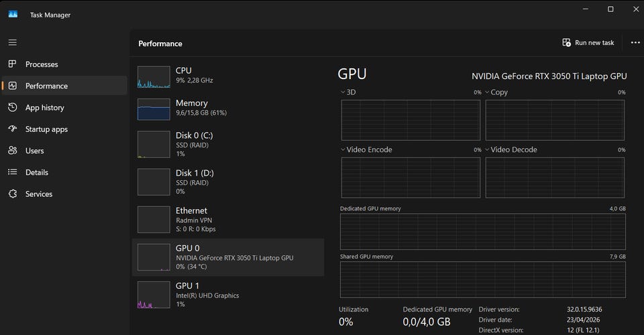Image resolution: width=644 pixels, height=335 pixels.
Task: Click the Services gear icon
Action: tap(12, 194)
